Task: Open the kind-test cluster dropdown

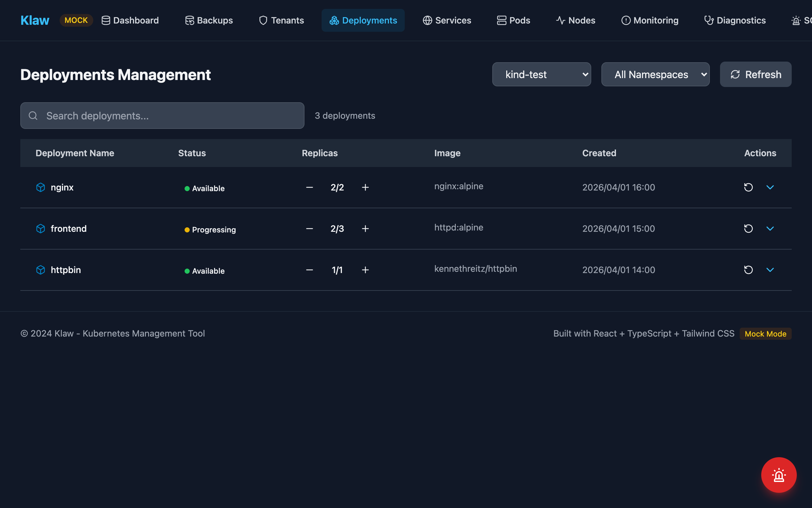Action: coord(541,74)
